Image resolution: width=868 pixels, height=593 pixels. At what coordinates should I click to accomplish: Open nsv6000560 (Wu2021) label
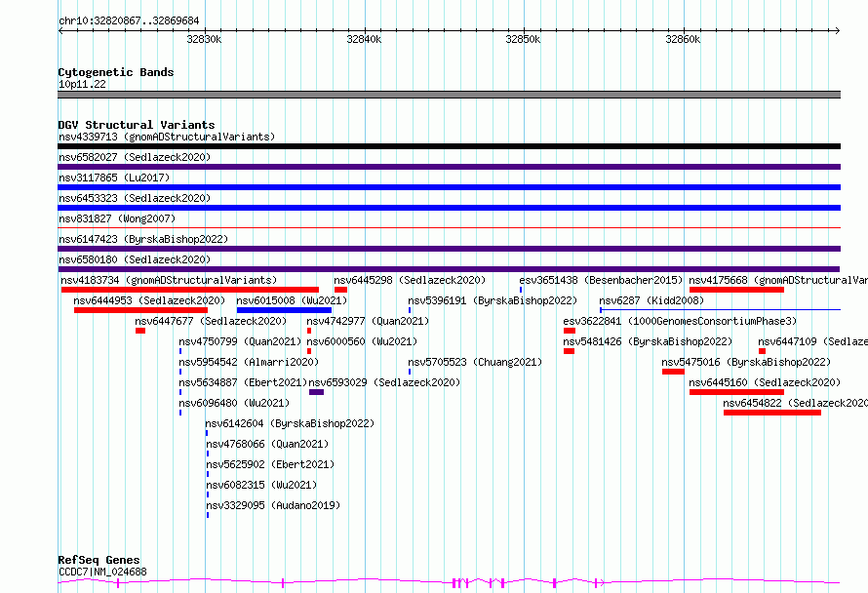362,341
